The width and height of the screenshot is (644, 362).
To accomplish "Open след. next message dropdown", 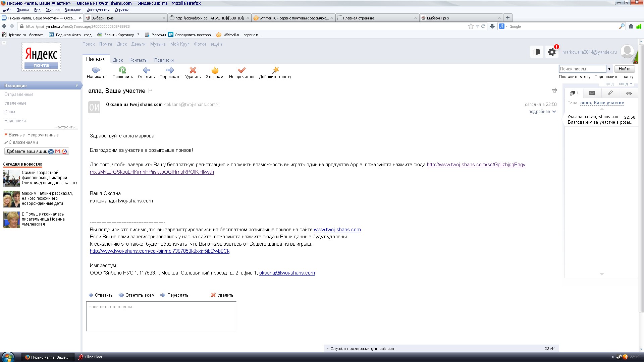I will tap(625, 84).
